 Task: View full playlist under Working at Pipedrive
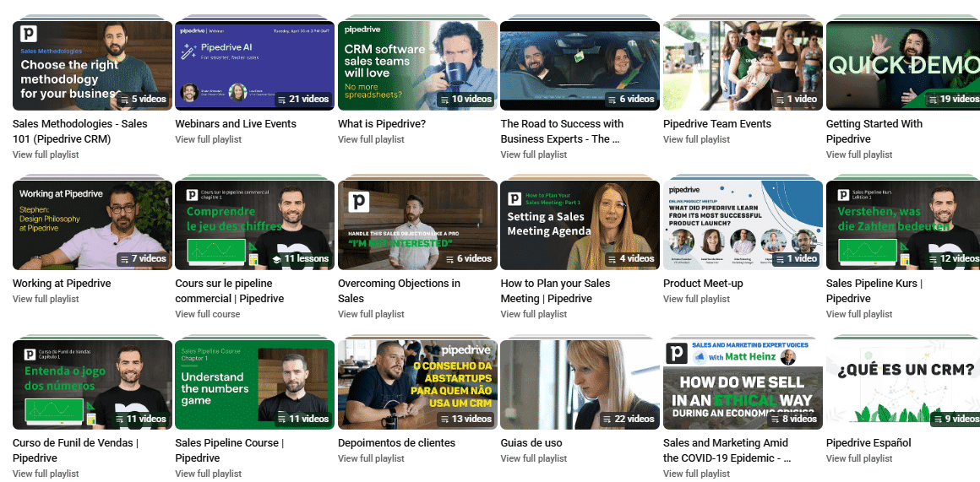click(x=46, y=299)
